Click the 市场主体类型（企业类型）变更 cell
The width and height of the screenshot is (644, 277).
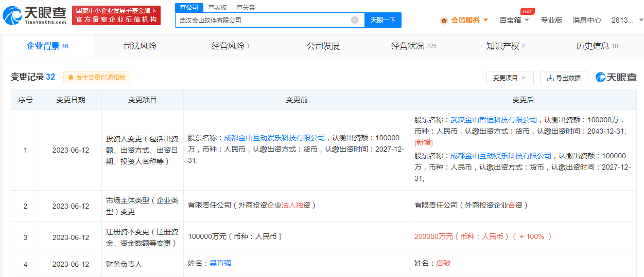pyautogui.click(x=143, y=206)
